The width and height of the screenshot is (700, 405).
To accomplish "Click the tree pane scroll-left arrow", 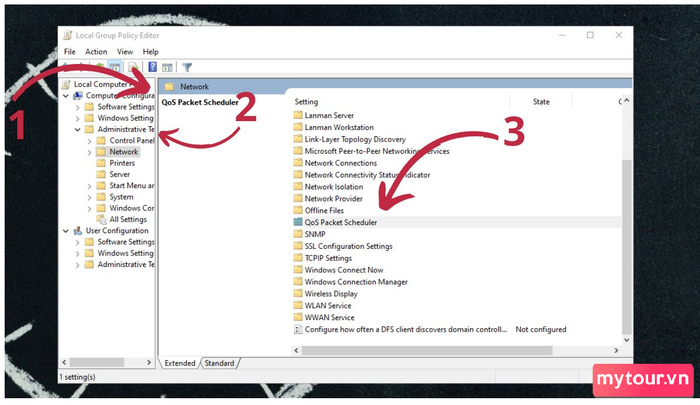I will [x=64, y=362].
